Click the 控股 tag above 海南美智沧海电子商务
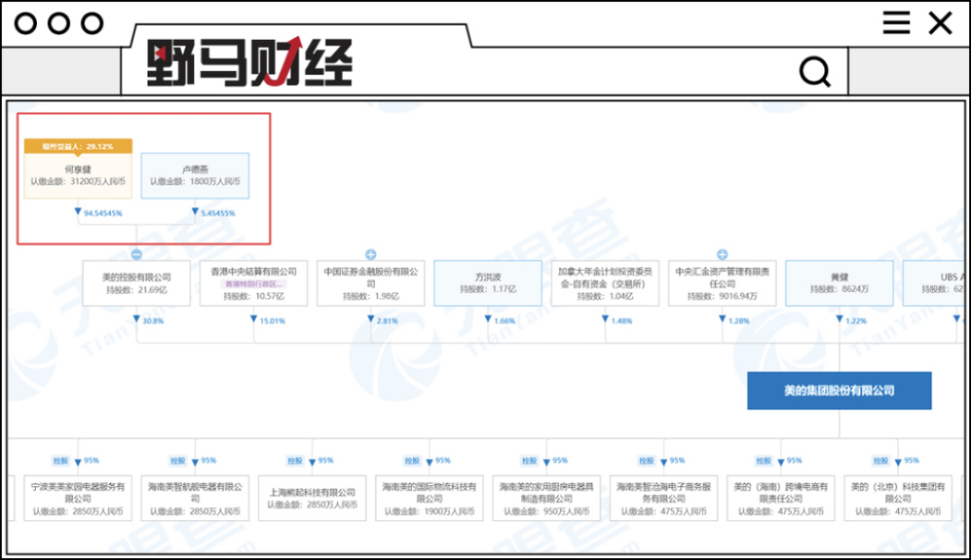Image resolution: width=971 pixels, height=560 pixels. (647, 460)
